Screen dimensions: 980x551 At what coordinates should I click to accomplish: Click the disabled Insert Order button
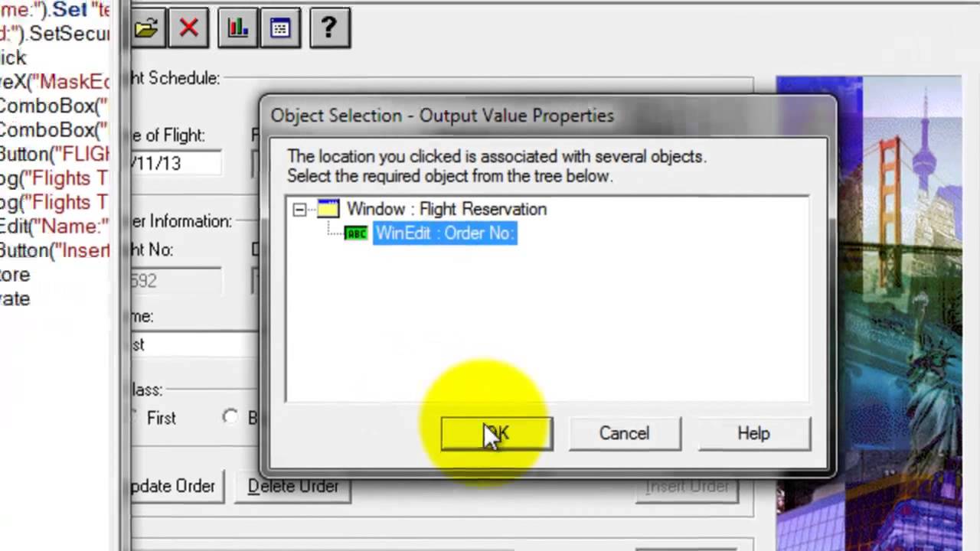[687, 487]
